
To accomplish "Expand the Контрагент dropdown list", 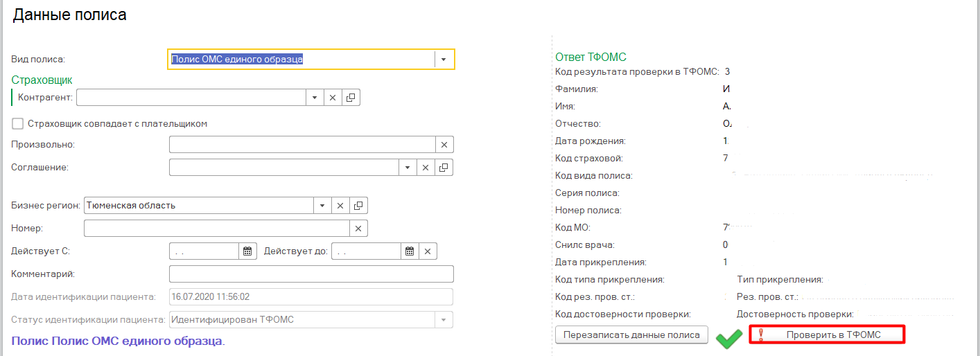I will tap(315, 98).
